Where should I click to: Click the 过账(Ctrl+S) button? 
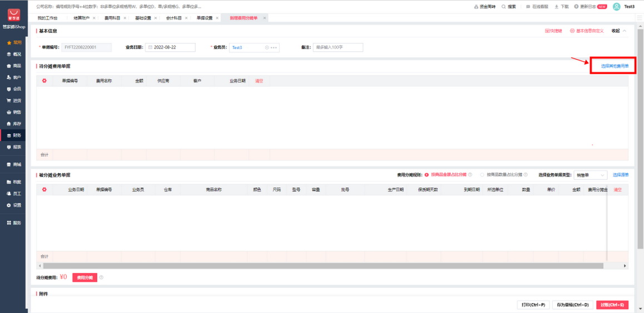[612, 305]
